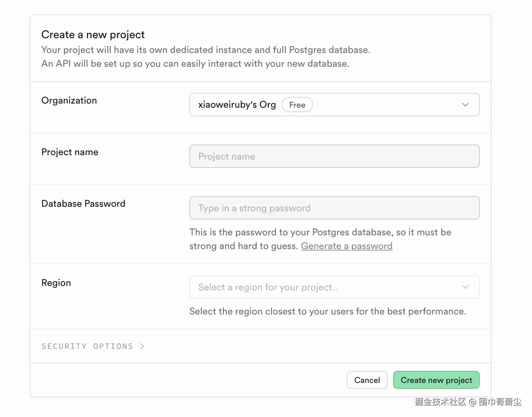Click the Organization field label
Image resolution: width=532 pixels, height=417 pixels.
pyautogui.click(x=69, y=100)
